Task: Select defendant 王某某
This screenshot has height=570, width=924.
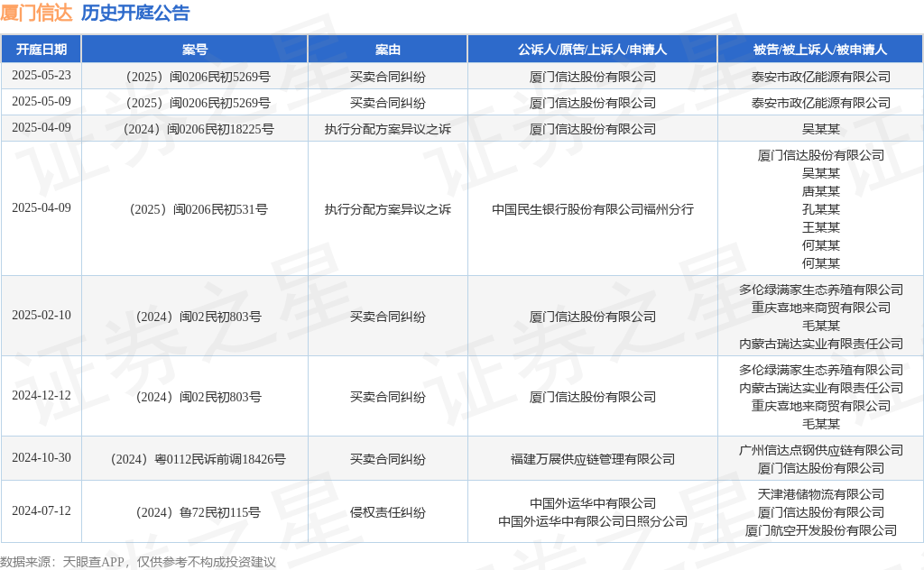Action: point(820,227)
